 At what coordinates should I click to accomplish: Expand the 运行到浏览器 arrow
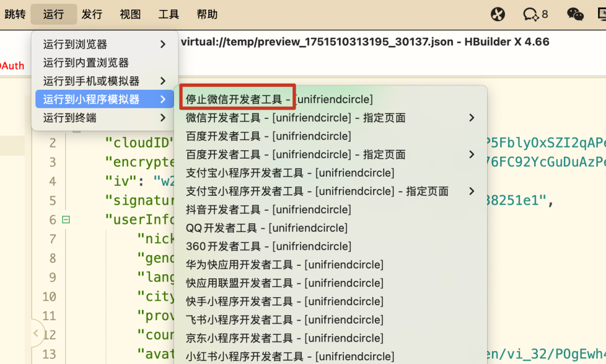click(163, 44)
